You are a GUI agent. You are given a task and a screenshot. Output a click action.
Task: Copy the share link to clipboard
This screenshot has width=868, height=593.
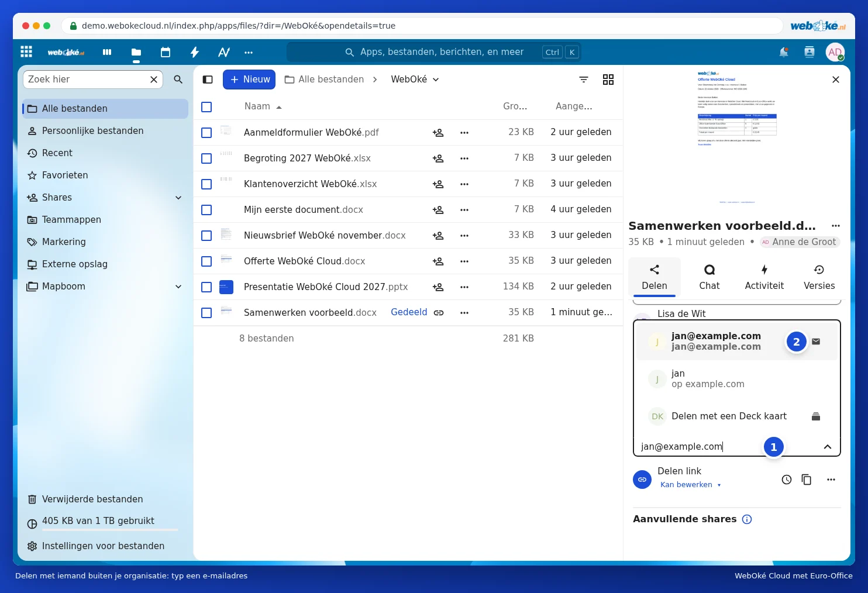click(x=807, y=480)
